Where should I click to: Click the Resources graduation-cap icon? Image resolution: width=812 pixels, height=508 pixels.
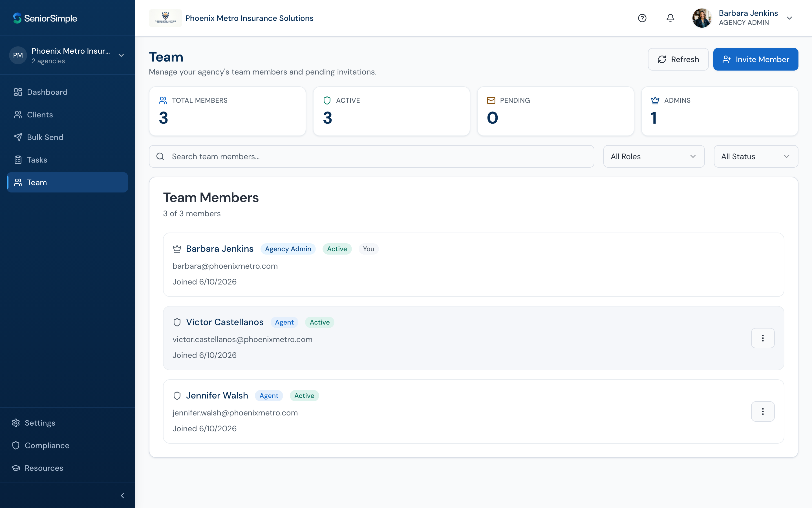click(x=16, y=468)
